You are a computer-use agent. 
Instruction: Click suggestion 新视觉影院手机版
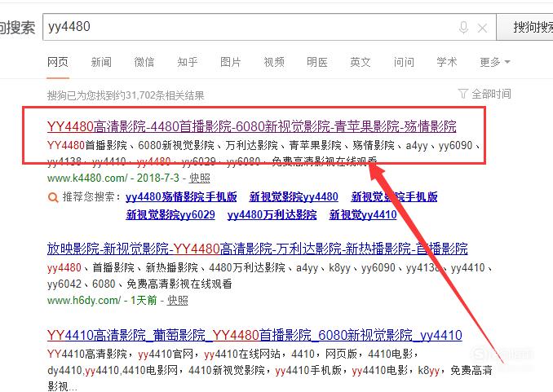(x=394, y=196)
